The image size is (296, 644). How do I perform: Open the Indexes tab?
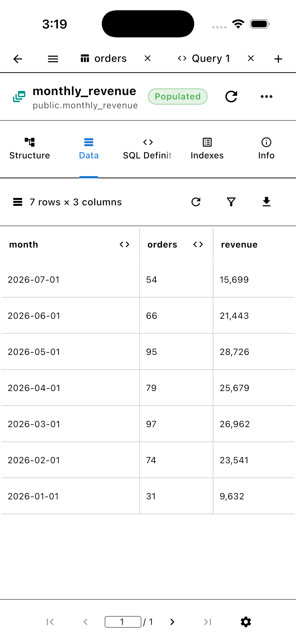click(207, 149)
